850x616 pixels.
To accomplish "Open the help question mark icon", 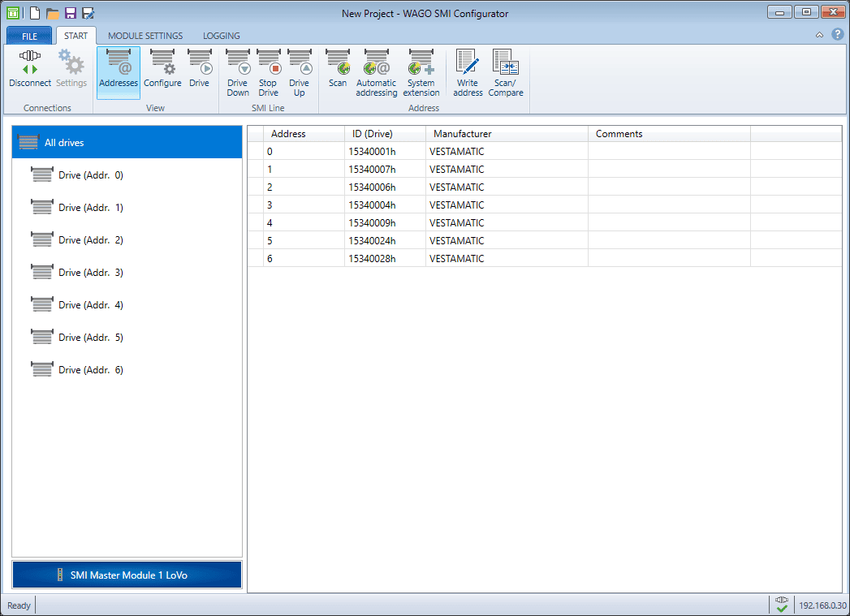I will click(837, 35).
